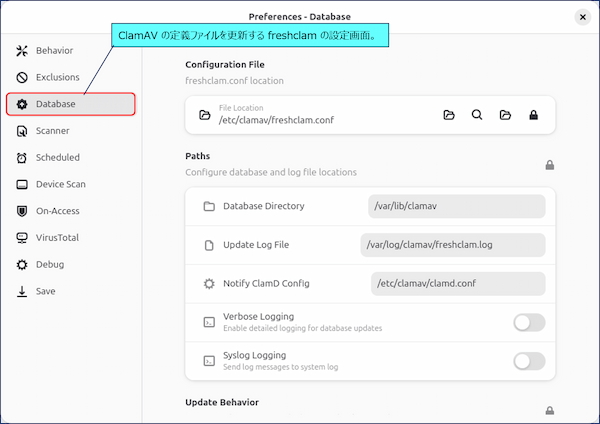Click the Update Behavior heading

pyautogui.click(x=222, y=402)
